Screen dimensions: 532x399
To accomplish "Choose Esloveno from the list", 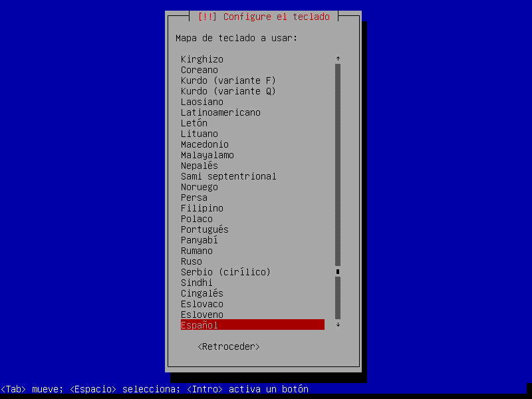I will 202,315.
